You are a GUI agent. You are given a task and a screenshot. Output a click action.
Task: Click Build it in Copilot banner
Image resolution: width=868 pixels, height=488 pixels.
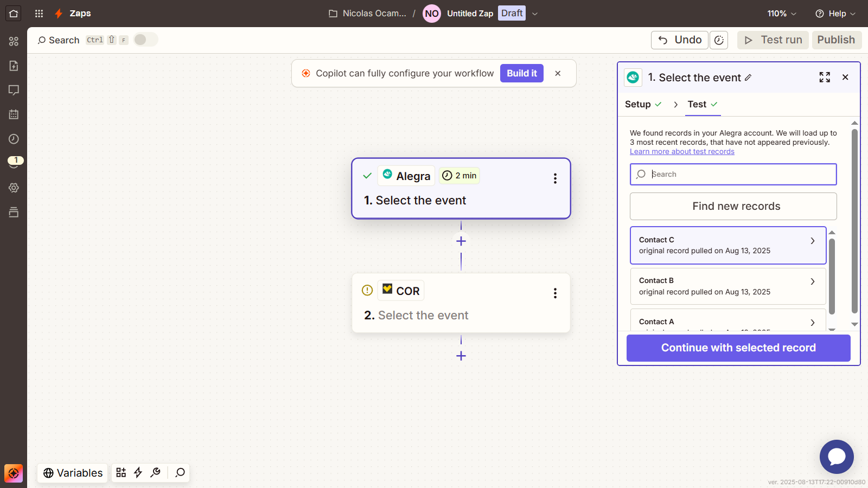522,73
